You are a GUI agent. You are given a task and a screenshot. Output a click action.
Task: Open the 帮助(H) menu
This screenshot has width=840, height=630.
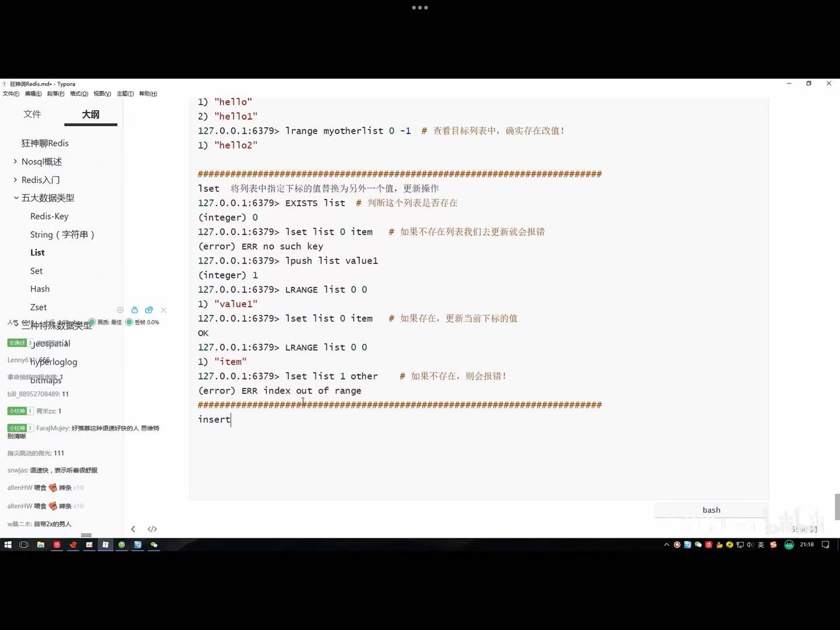(x=148, y=94)
